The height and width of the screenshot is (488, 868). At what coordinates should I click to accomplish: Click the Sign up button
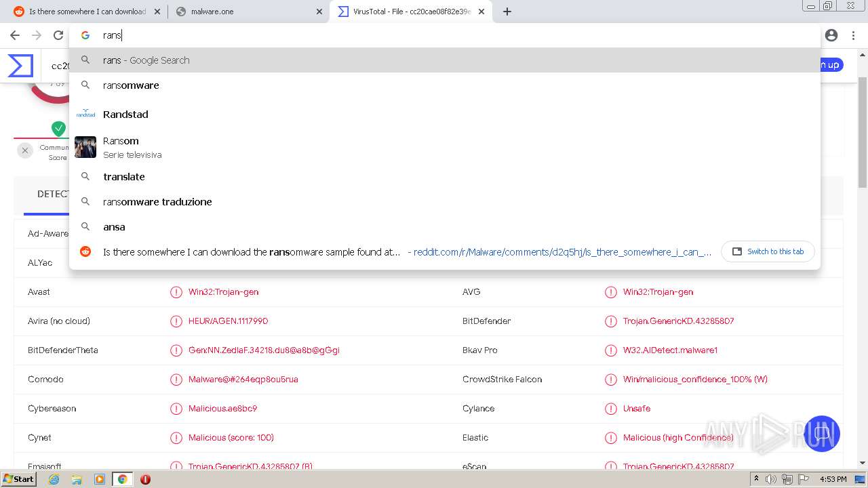point(830,65)
